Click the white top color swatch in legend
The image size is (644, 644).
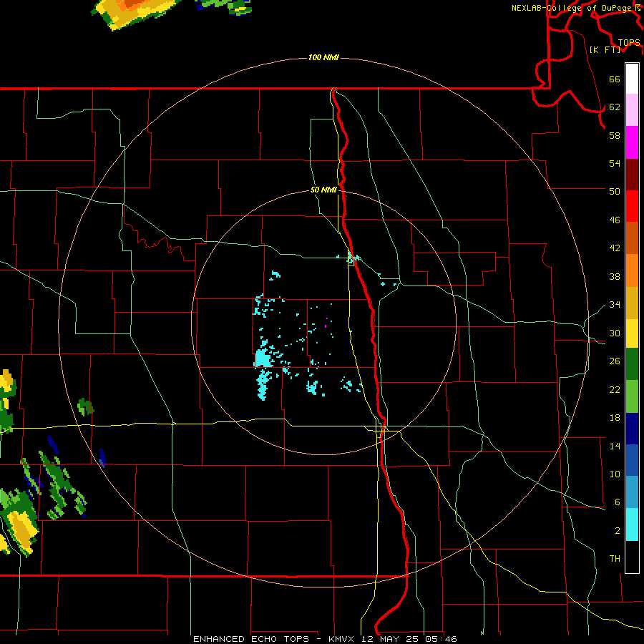[x=632, y=79]
